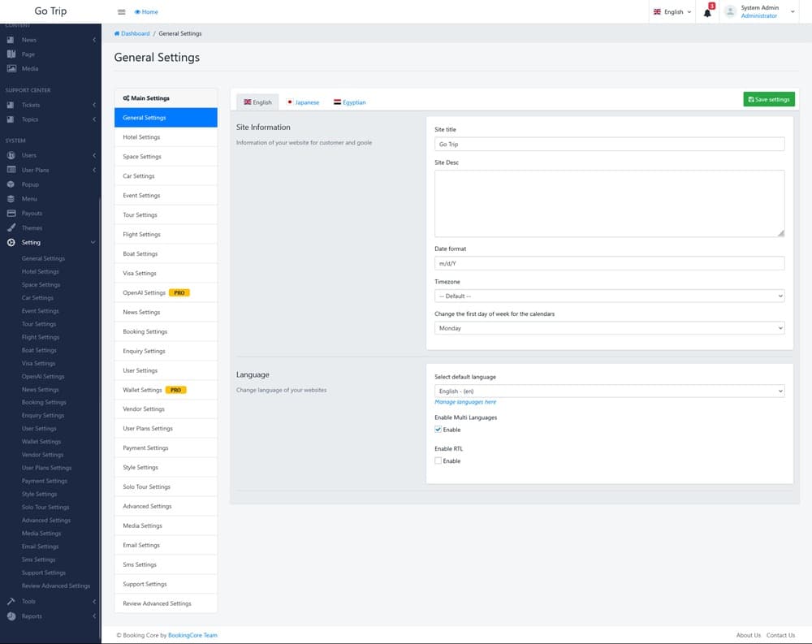The image size is (812, 644).
Task: Click into the Site title field
Action: click(x=609, y=144)
